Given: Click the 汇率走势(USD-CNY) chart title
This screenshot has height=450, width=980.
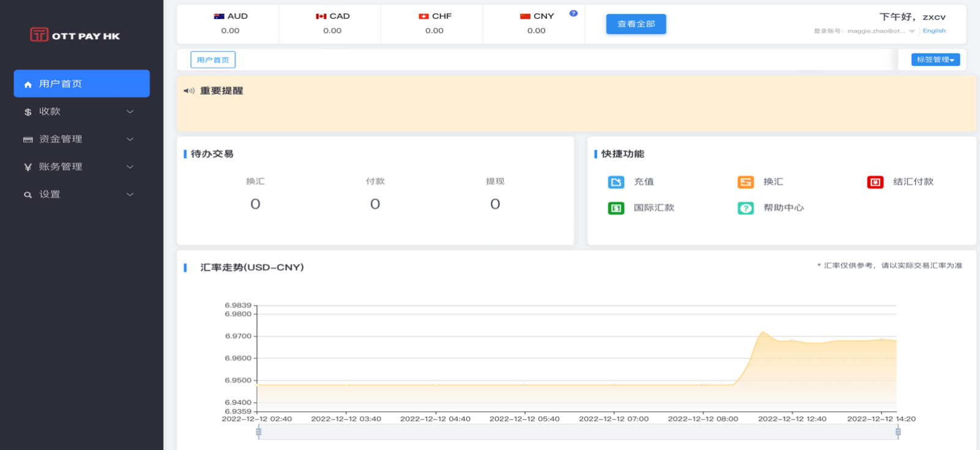Looking at the screenshot, I should point(252,267).
